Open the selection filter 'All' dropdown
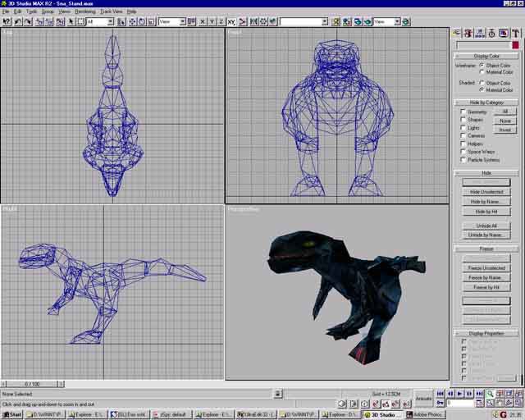Viewport: 525px width, 420px height. (100, 21)
